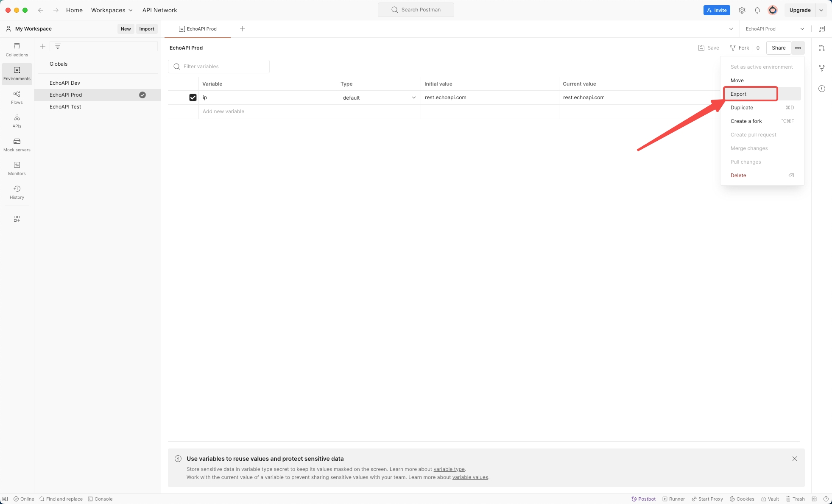Open Trash in status bar
This screenshot has height=504, width=832.
pos(796,499)
